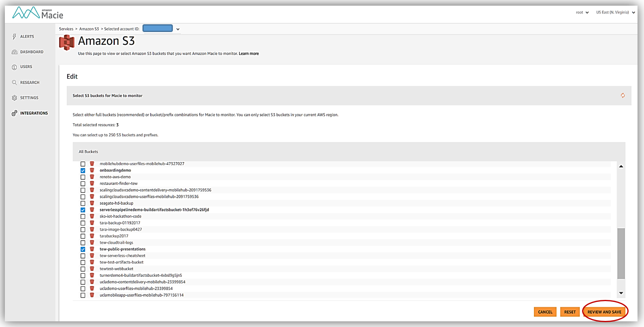Click the bucket list vertical scrollbar thumb

click(x=621, y=253)
